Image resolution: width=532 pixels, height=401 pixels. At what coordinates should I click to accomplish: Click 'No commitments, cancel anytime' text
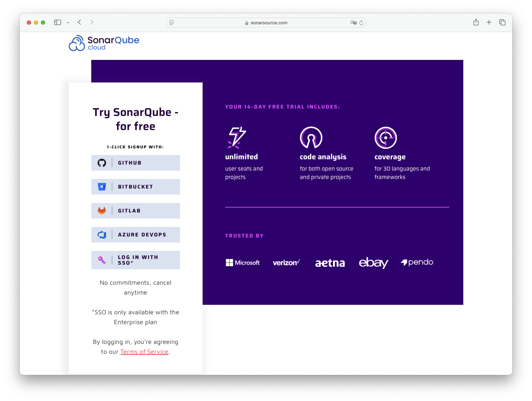pyautogui.click(x=136, y=288)
